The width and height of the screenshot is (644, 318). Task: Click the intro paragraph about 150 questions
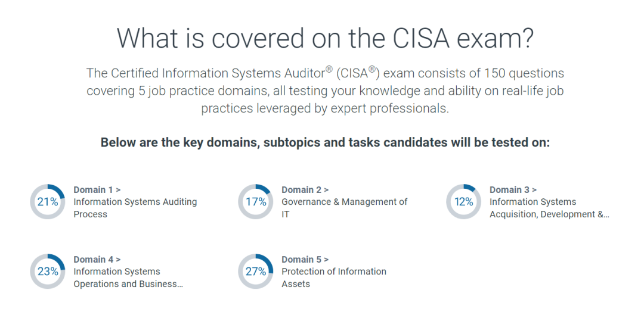(325, 91)
